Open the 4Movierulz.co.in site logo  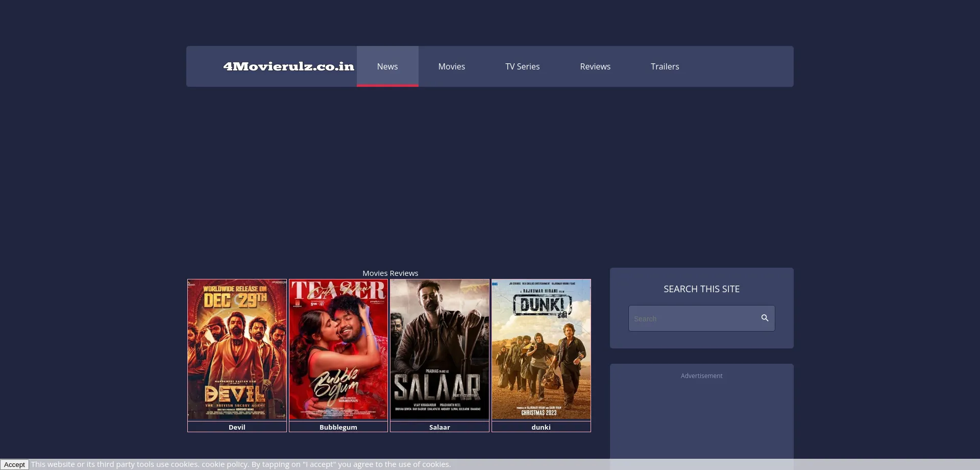[288, 66]
